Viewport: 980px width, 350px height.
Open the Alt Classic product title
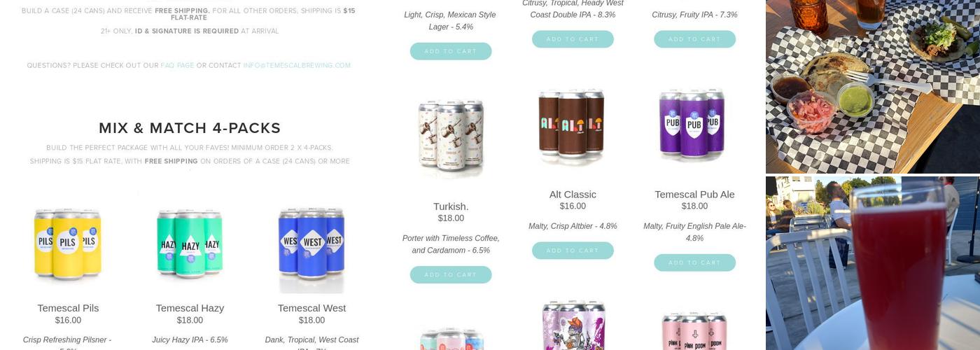(x=573, y=195)
